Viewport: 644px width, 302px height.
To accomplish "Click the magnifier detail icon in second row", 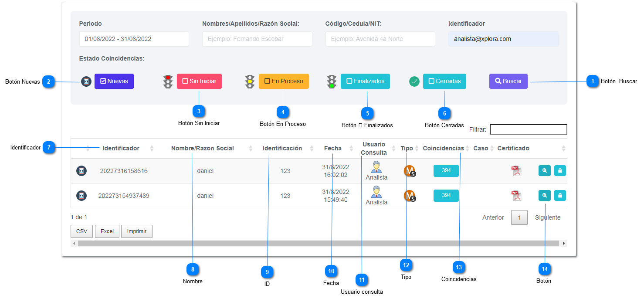I will click(x=545, y=196).
